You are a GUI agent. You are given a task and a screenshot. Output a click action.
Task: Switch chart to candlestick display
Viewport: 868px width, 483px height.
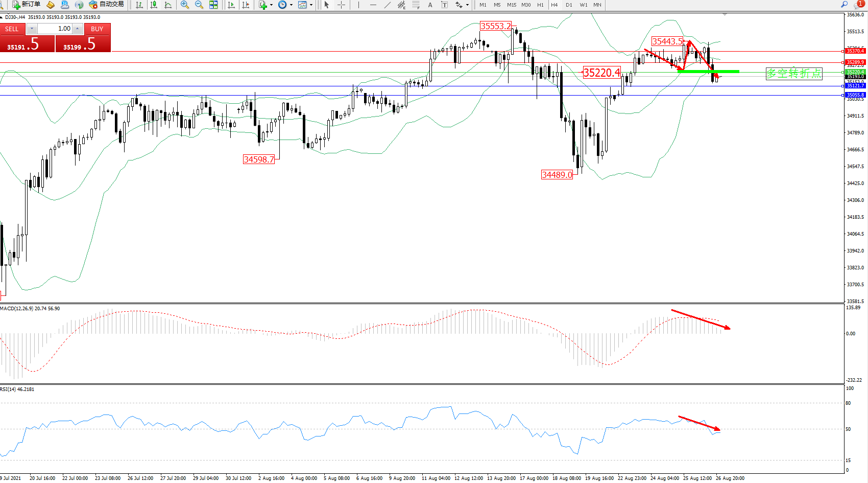tap(154, 5)
